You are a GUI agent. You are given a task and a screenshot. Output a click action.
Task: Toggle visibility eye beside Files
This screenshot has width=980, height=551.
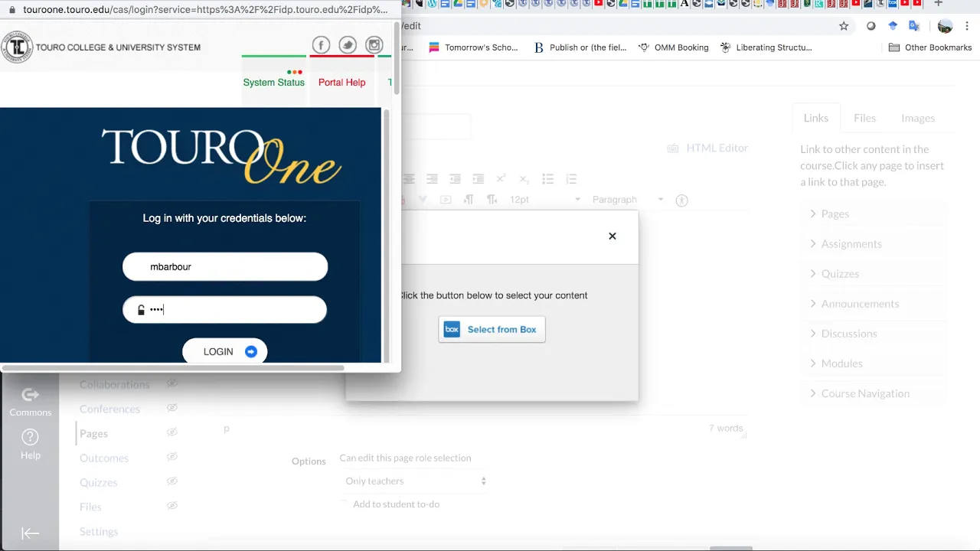(172, 506)
